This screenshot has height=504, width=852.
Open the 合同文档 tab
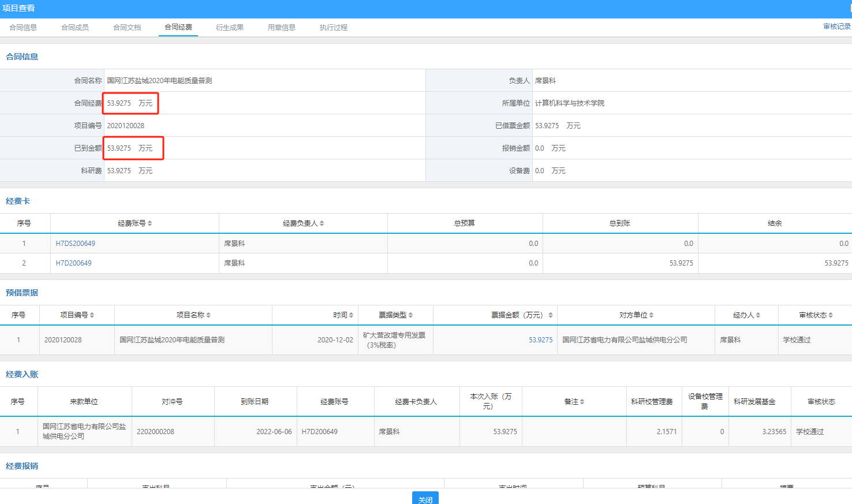(127, 27)
